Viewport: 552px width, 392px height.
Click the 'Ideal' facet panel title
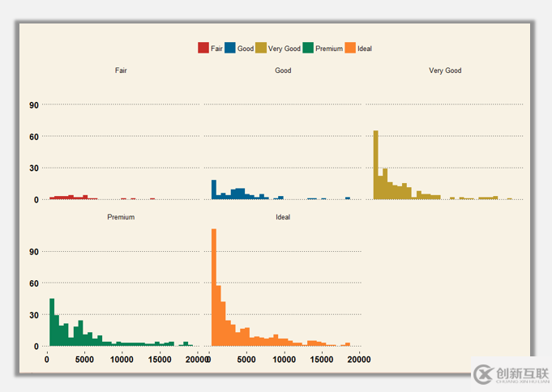(x=283, y=217)
